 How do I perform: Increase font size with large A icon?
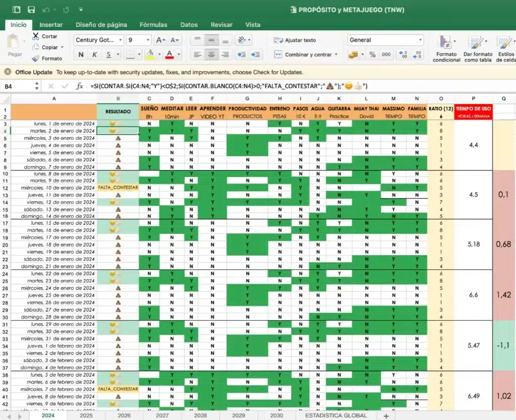click(161, 40)
